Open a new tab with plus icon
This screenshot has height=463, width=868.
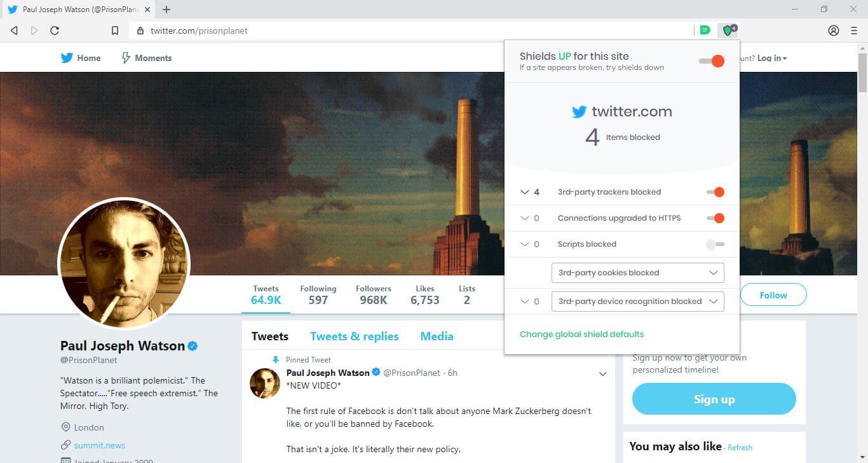pyautogui.click(x=166, y=10)
